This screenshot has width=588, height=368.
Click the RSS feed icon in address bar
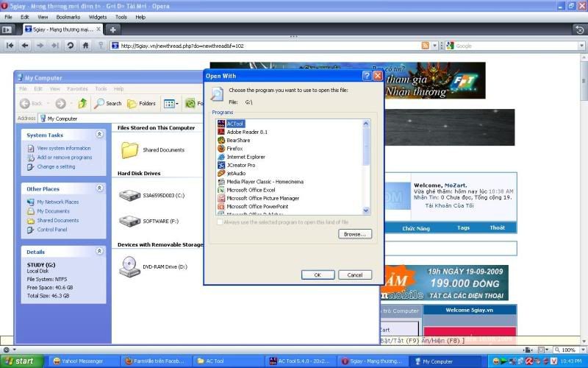pyautogui.click(x=425, y=46)
